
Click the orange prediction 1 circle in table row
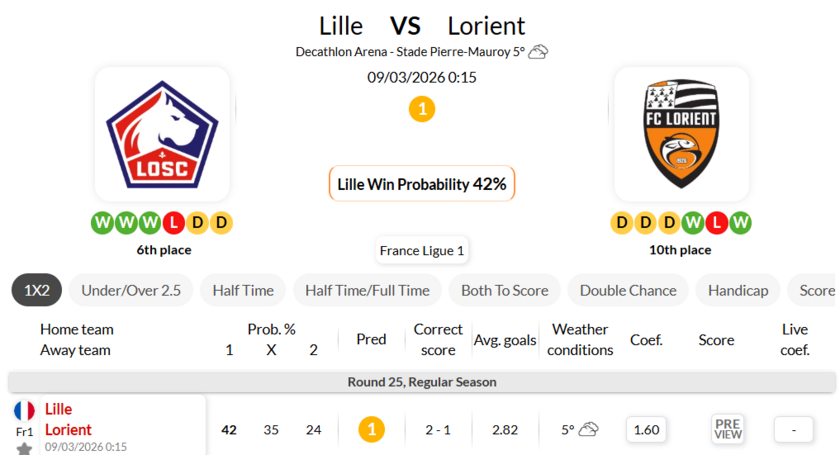click(371, 430)
